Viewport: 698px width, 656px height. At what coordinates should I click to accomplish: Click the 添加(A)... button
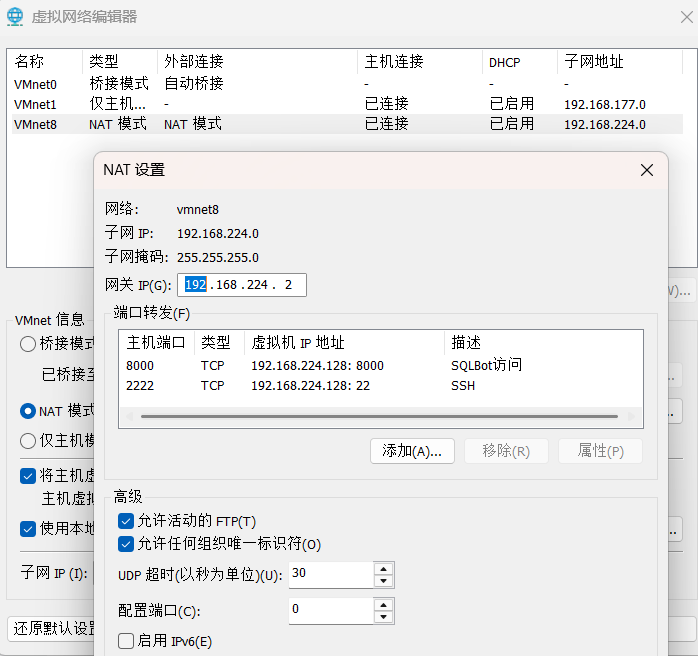(412, 451)
